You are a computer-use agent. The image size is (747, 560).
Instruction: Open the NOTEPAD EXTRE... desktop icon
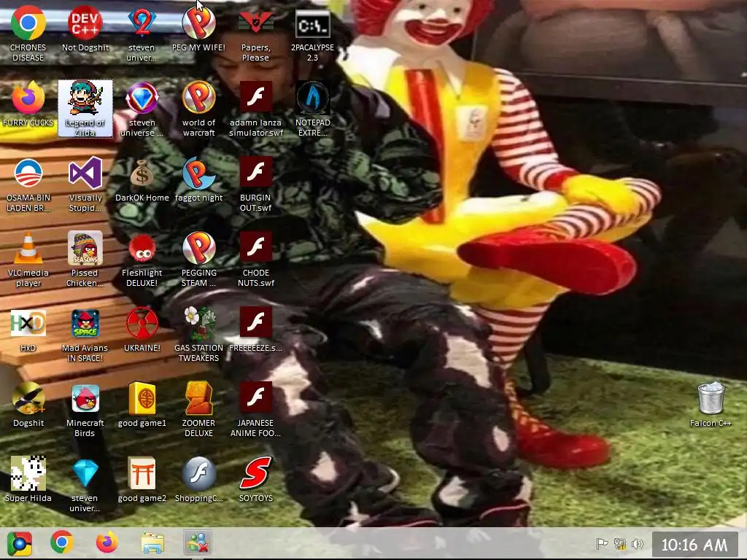(x=312, y=98)
